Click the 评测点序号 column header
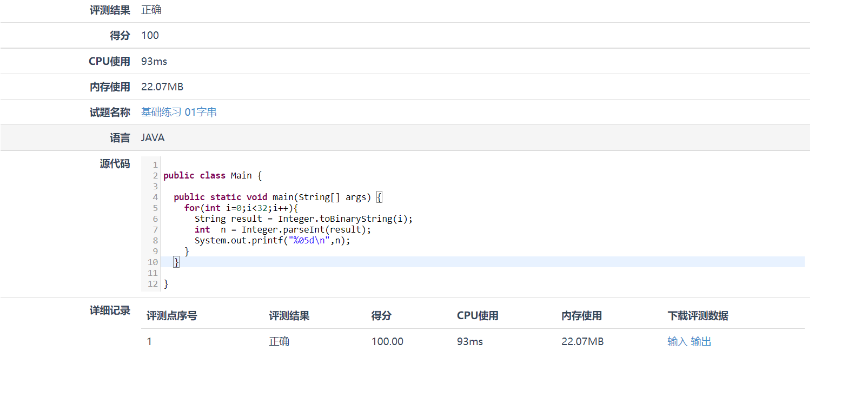This screenshot has width=868, height=403. (171, 315)
